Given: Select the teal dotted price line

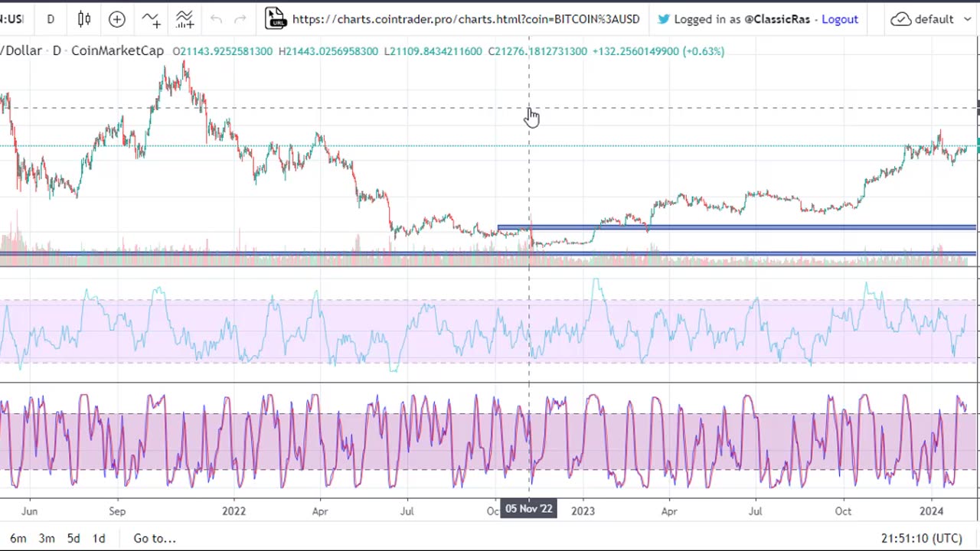Looking at the screenshot, I should click(488, 145).
